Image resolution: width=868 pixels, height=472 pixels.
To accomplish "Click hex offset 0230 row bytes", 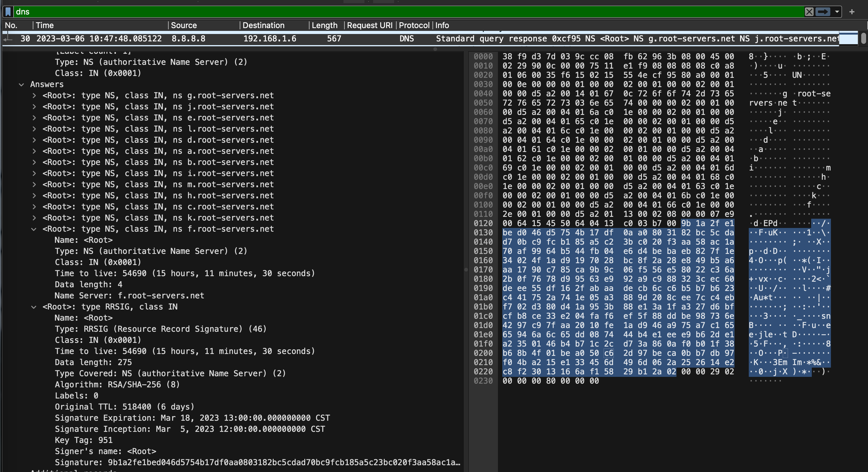I will coord(550,381).
